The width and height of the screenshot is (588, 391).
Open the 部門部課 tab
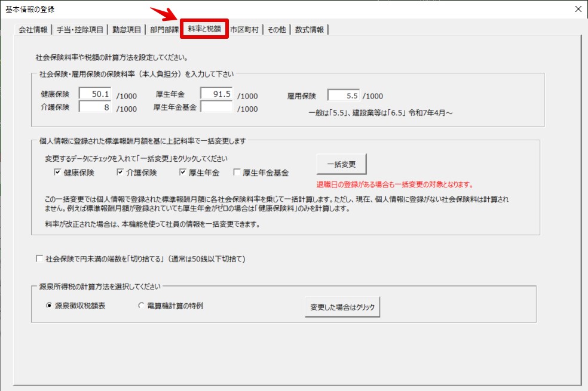coord(164,30)
